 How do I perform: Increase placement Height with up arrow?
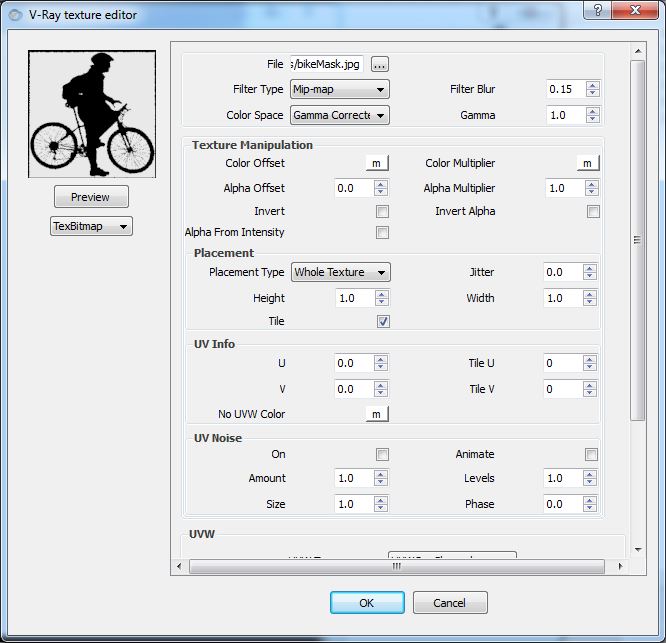(x=382, y=294)
